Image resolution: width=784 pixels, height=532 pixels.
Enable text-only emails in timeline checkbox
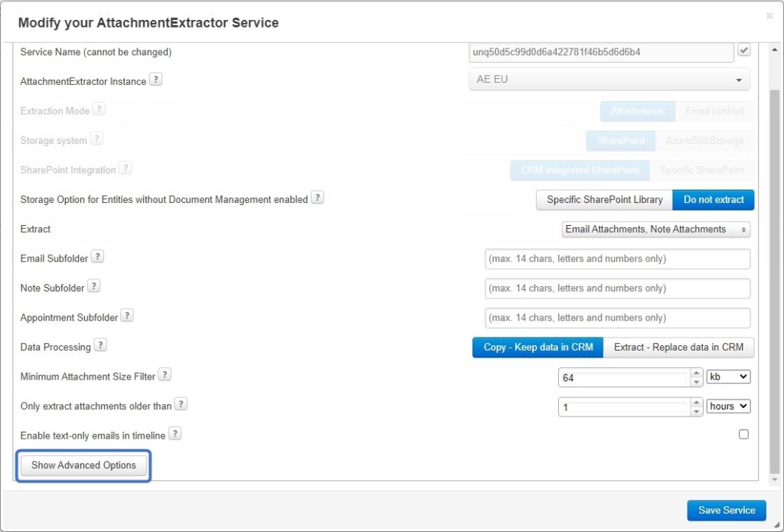pyautogui.click(x=743, y=435)
